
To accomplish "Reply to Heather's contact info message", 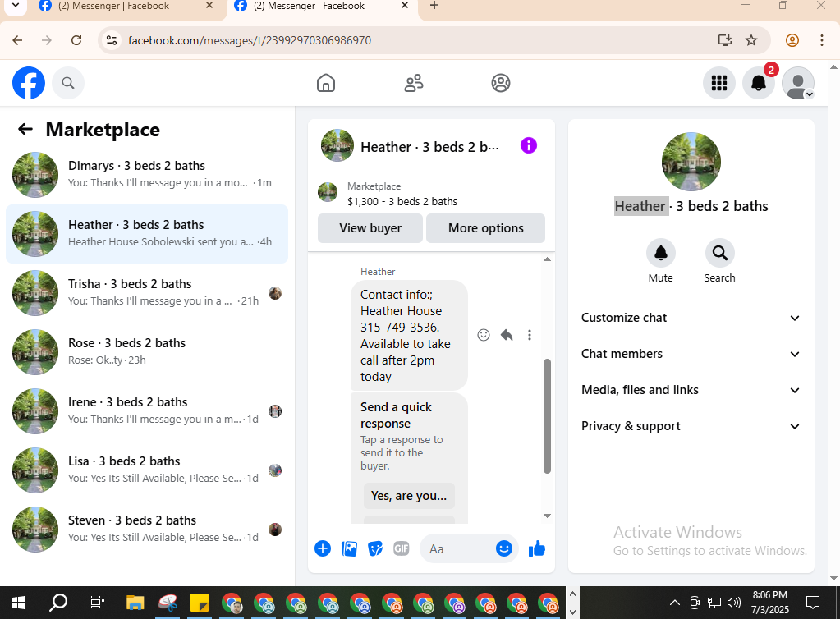I will point(507,335).
